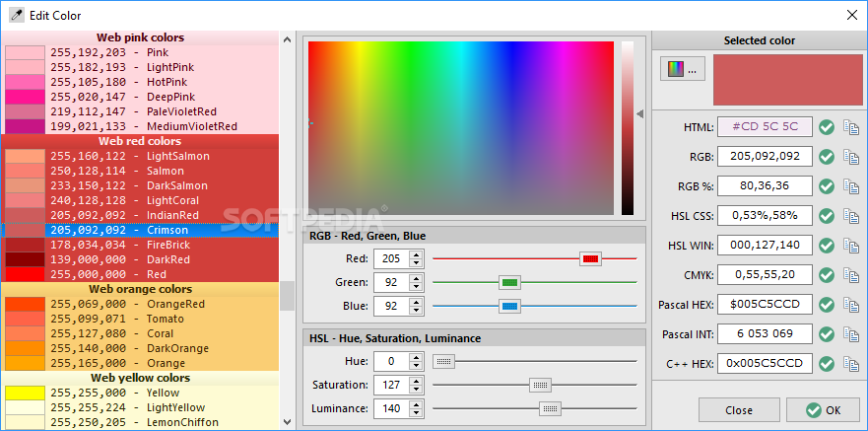Viewport: 868px width, 431px height.
Task: Choose DeepPink from the web pink colors
Action: tap(140, 97)
